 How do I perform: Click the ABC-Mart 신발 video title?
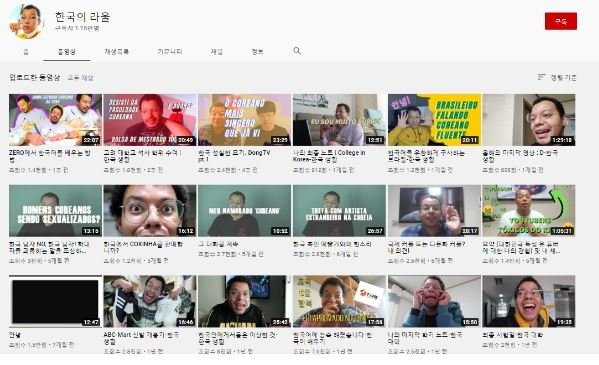(141, 338)
